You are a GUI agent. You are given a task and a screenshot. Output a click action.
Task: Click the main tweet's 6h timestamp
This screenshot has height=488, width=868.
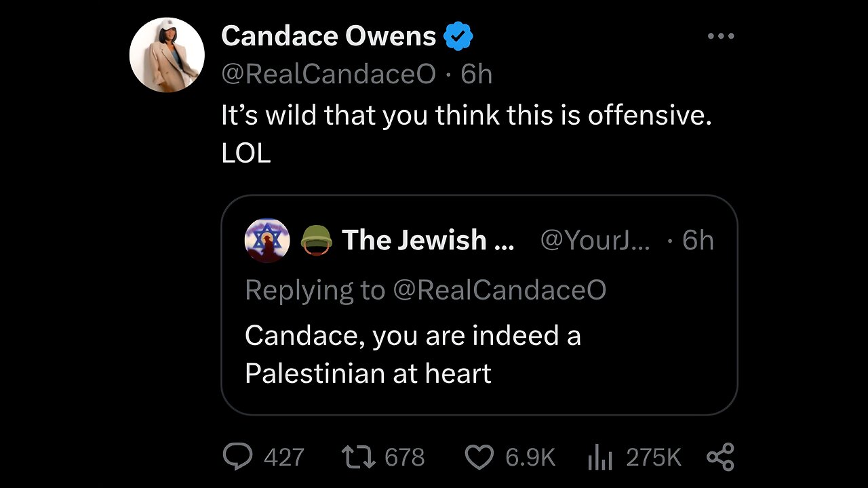tap(477, 74)
